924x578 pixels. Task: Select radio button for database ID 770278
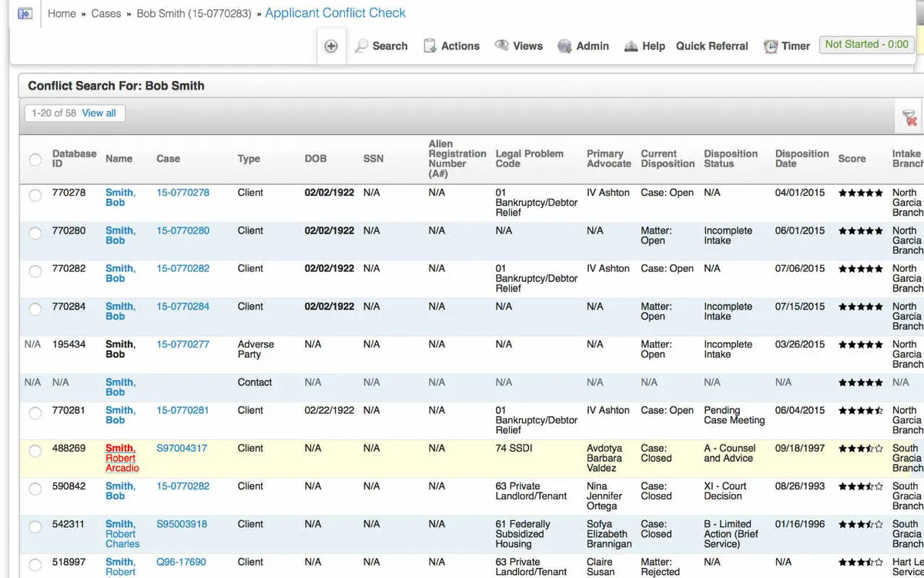[x=35, y=196]
